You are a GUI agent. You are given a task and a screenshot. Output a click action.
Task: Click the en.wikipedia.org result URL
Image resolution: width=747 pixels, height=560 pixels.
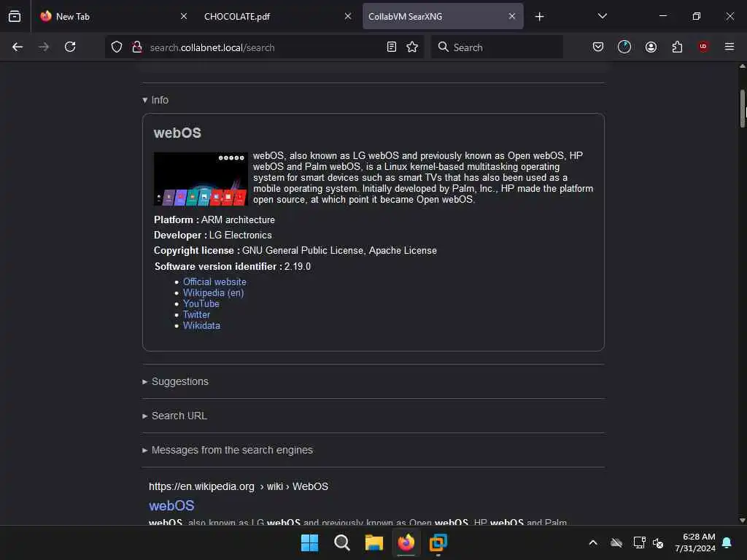click(239, 486)
